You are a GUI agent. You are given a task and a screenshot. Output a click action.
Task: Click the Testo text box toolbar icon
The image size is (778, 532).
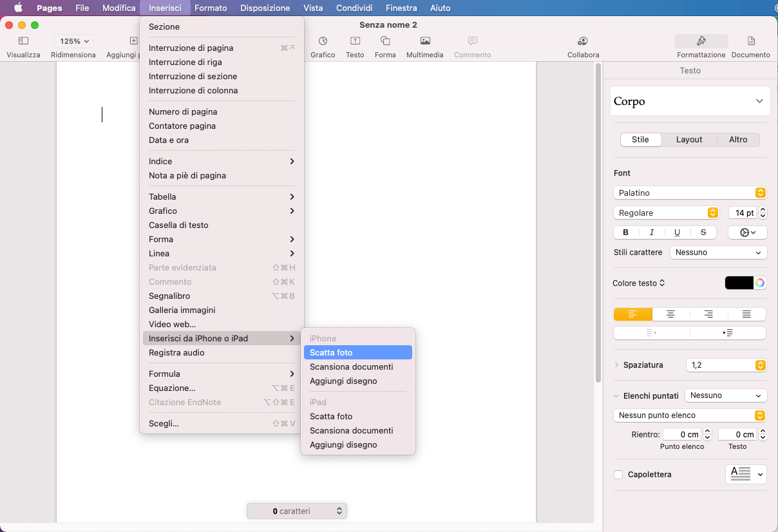pos(355,41)
